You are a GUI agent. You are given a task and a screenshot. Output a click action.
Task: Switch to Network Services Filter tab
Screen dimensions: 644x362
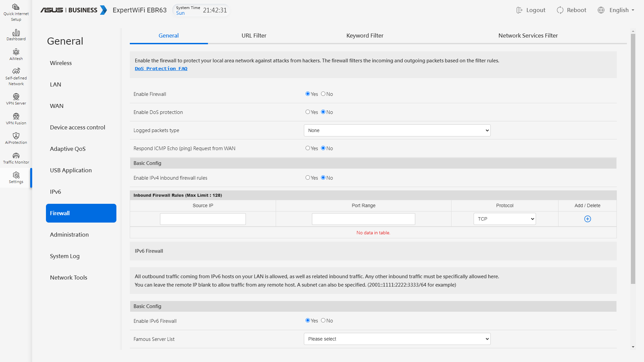(x=528, y=36)
